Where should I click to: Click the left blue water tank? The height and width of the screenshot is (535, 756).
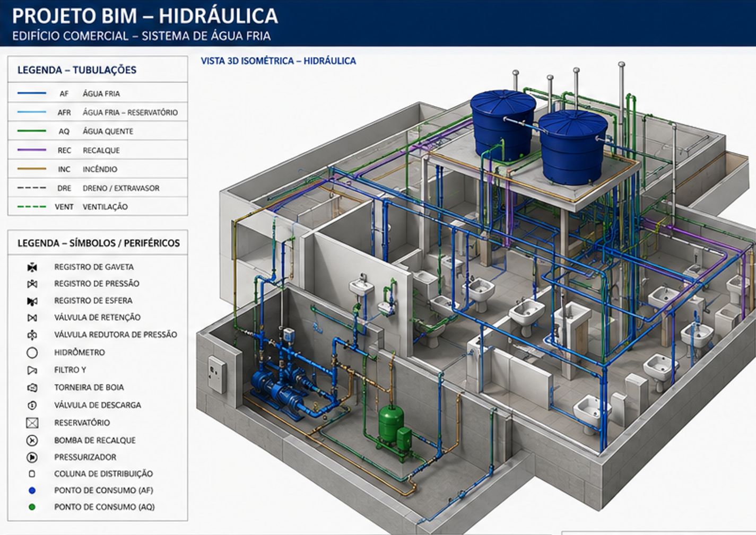502,125
